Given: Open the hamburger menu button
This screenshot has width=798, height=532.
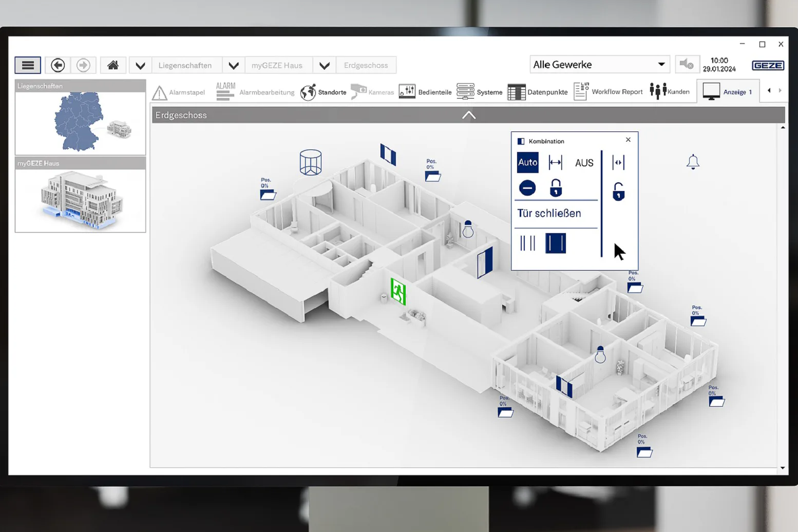Looking at the screenshot, I should tap(28, 65).
